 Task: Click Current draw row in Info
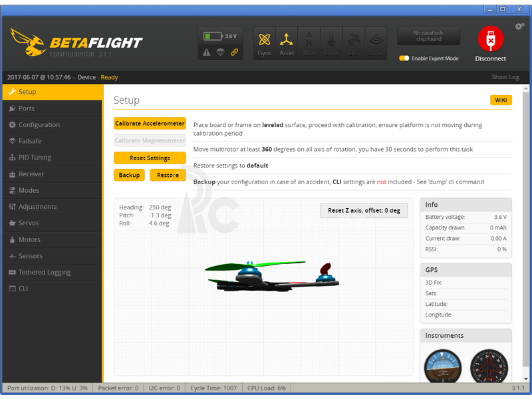[466, 239]
